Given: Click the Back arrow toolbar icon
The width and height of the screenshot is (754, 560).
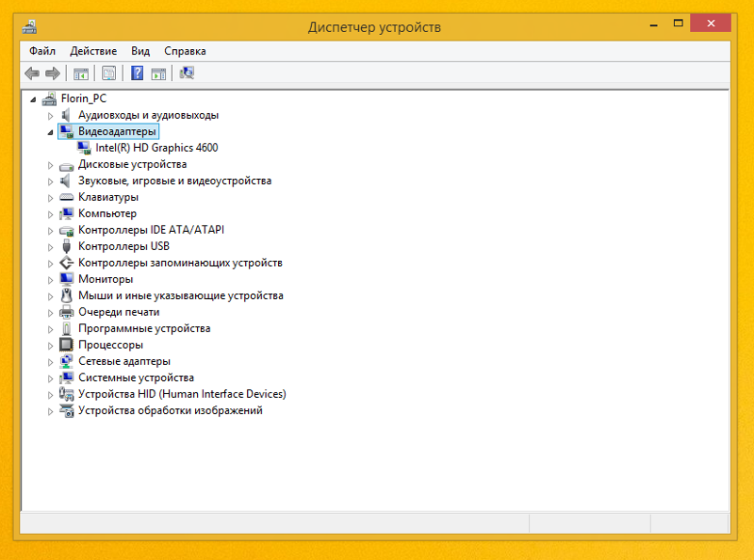Looking at the screenshot, I should pyautogui.click(x=32, y=74).
